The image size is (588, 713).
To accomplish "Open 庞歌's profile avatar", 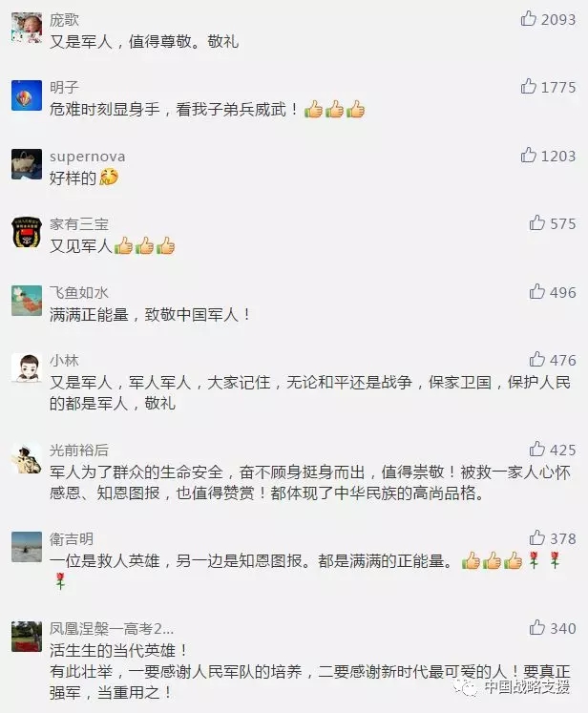I will 27,28.
